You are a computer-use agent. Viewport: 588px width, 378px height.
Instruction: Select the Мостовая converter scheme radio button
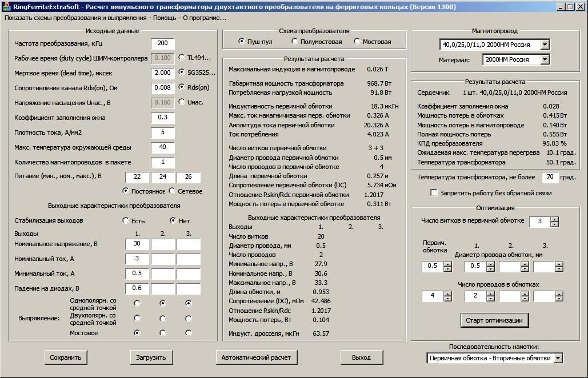[357, 42]
